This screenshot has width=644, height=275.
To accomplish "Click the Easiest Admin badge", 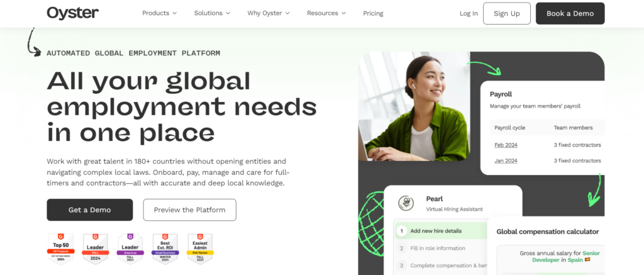I will click(x=200, y=248).
